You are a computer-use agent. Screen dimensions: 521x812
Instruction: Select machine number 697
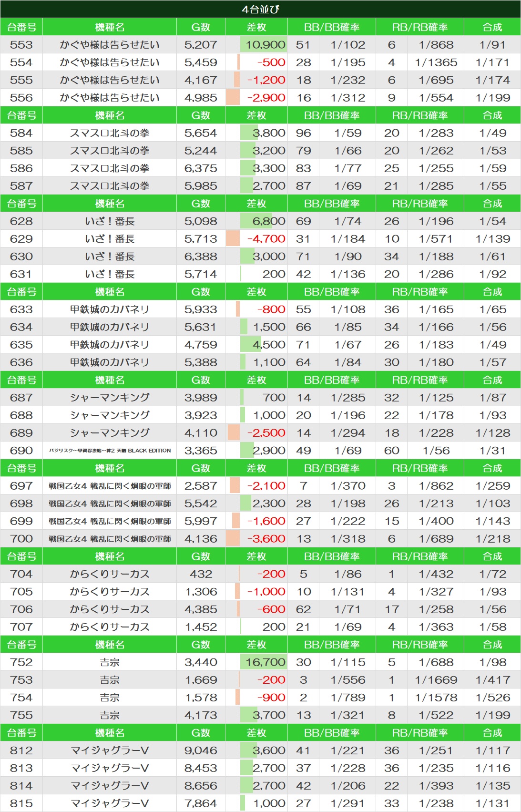point(21,486)
